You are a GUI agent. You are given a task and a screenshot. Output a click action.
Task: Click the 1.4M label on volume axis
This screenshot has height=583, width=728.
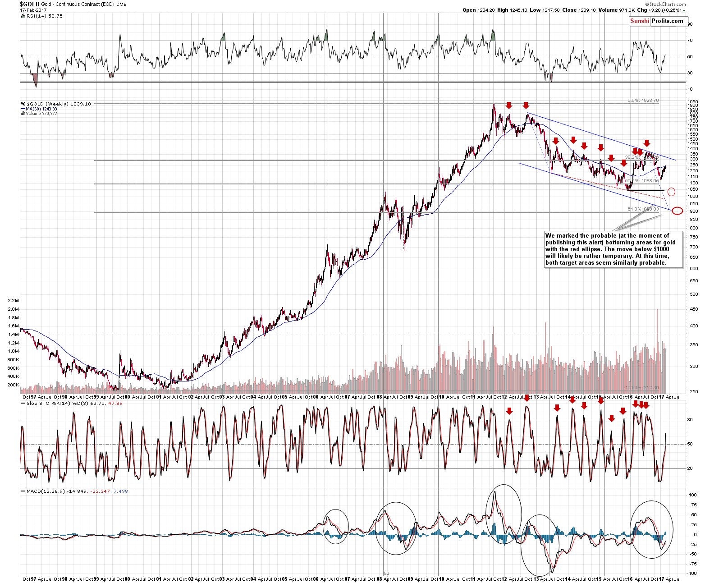click(x=14, y=335)
